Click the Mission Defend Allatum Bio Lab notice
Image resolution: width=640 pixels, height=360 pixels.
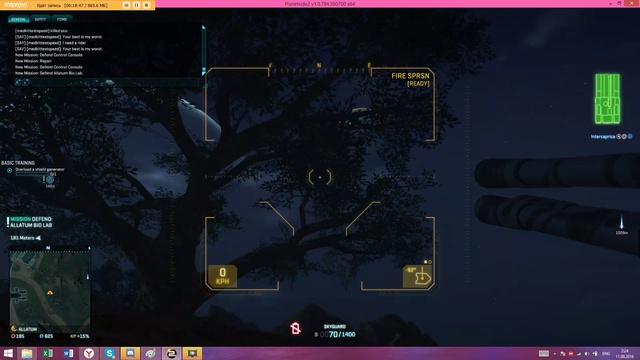(x=31, y=222)
